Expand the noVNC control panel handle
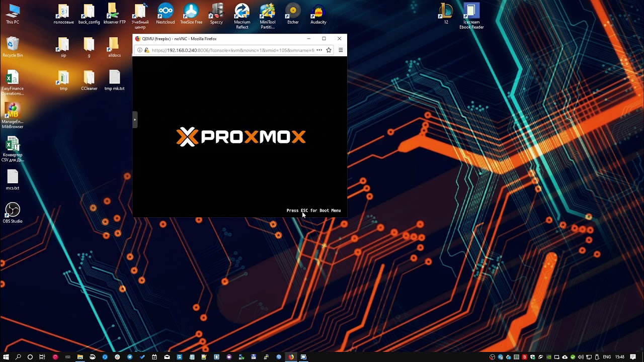The height and width of the screenshot is (362, 644). click(x=134, y=120)
